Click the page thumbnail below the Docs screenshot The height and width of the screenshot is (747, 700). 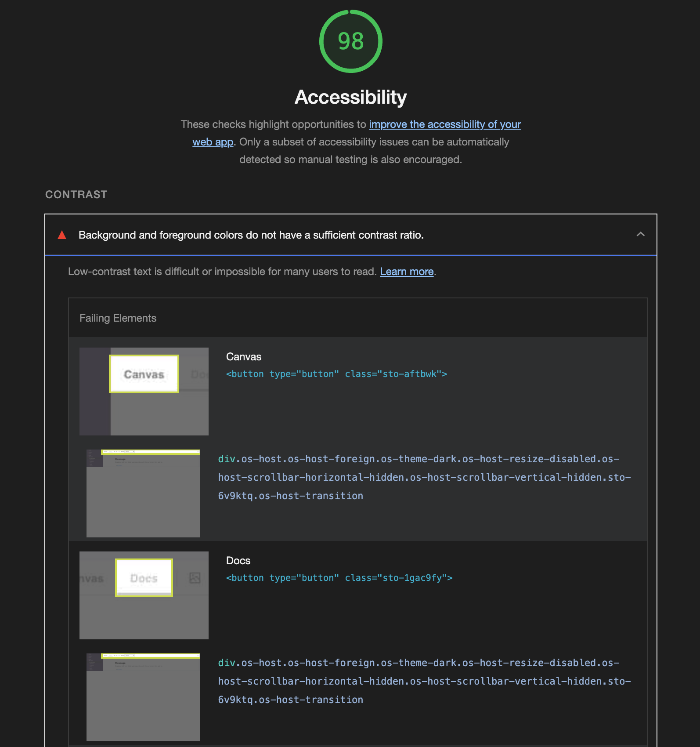pos(143,697)
